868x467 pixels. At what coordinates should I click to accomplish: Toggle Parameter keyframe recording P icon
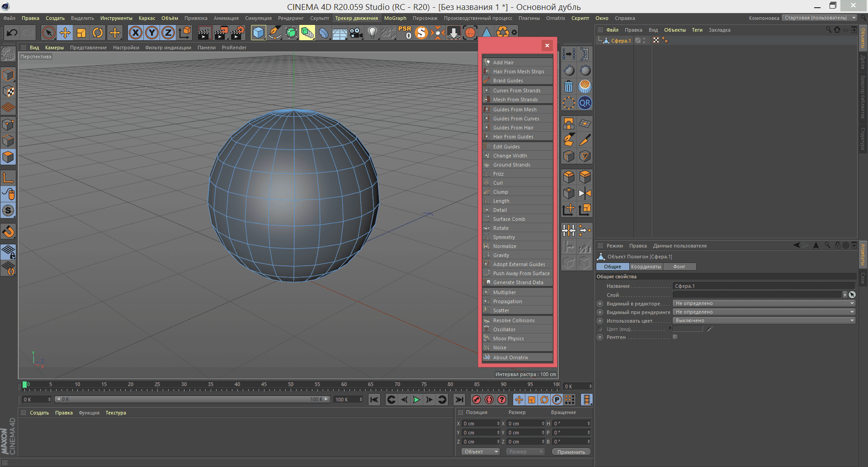[x=557, y=400]
